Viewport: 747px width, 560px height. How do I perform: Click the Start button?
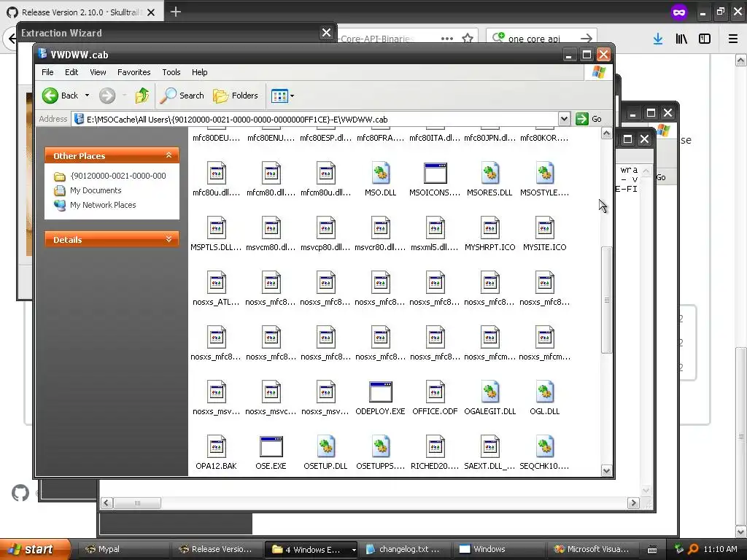point(35,550)
